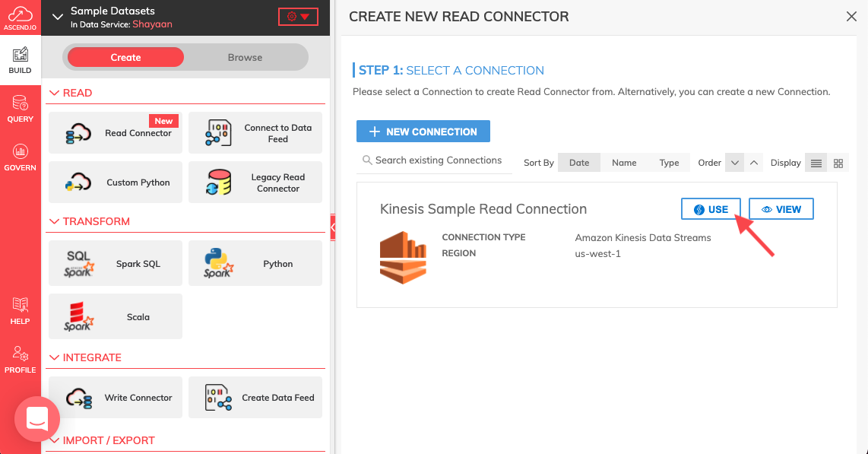The width and height of the screenshot is (868, 454).
Task: Collapse the TRANSFORM section
Action: pyautogui.click(x=54, y=221)
